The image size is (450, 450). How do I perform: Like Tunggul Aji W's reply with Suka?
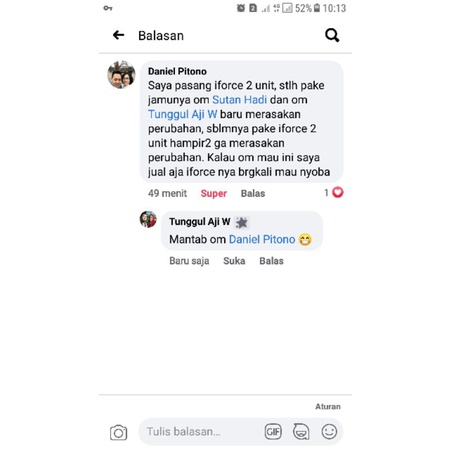pyautogui.click(x=234, y=261)
